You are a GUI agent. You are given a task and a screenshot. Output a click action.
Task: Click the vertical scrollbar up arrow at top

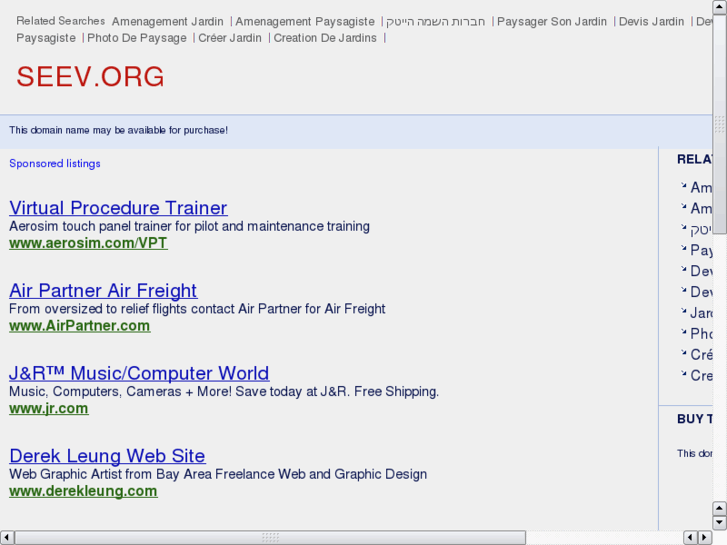(720, 7)
